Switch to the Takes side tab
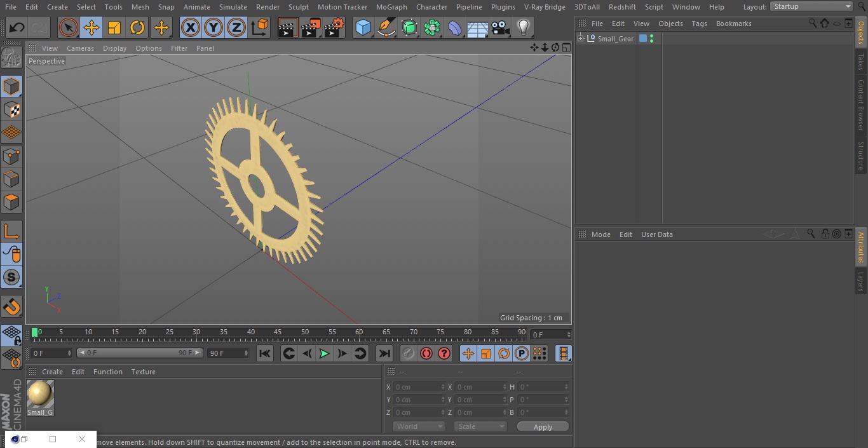The width and height of the screenshot is (868, 448). [x=861, y=62]
